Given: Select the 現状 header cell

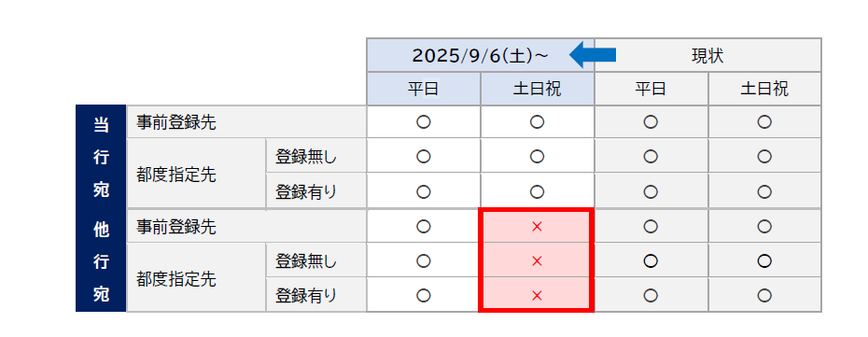Looking at the screenshot, I should point(708,55).
